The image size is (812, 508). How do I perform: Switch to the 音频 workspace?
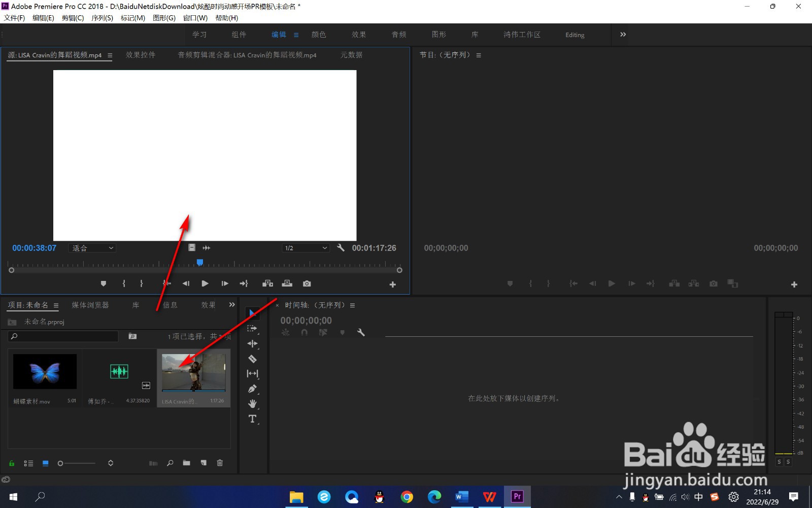(x=399, y=35)
